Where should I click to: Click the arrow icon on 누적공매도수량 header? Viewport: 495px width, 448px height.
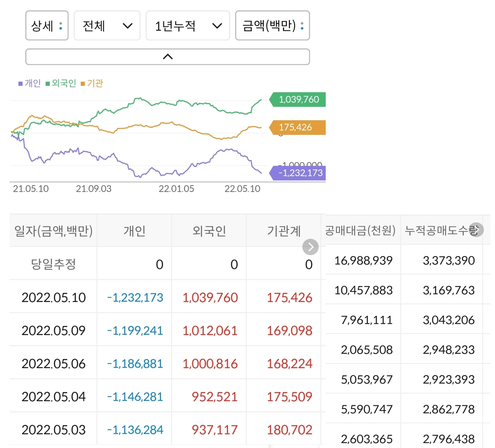tap(476, 230)
